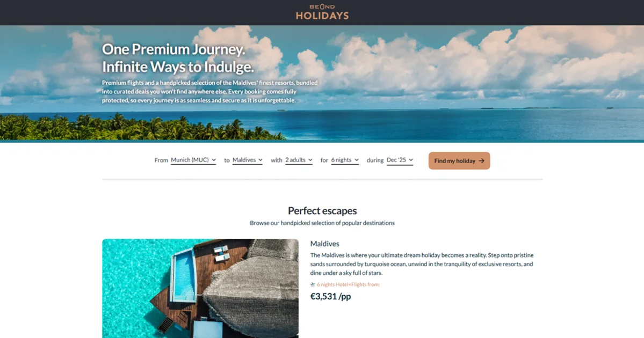
Task: Click the chevron beside 2 adults
Action: pyautogui.click(x=310, y=160)
